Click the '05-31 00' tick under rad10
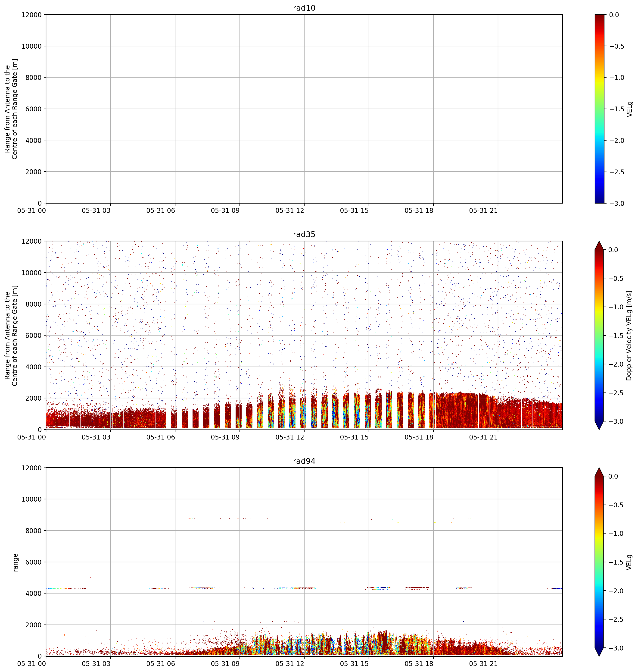638x672 pixels. [x=31, y=211]
